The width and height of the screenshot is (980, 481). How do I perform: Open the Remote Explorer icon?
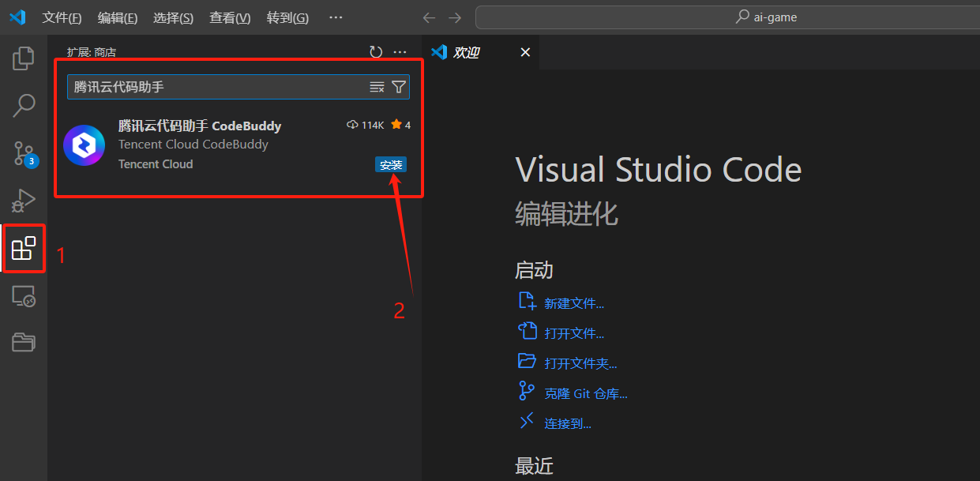(24, 296)
